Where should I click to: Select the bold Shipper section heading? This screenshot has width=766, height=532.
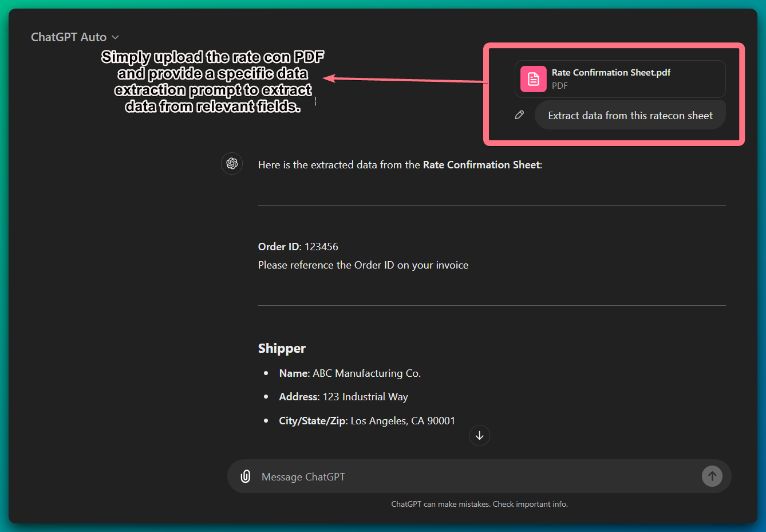point(282,348)
